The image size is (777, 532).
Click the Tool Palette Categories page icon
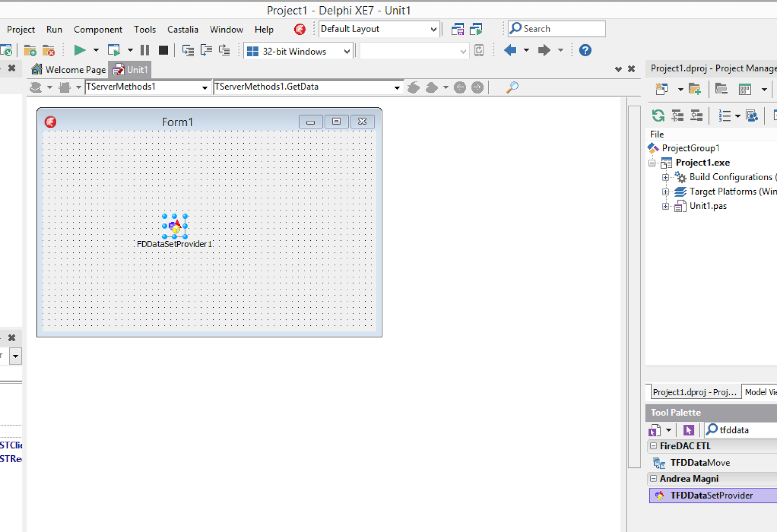pos(655,430)
